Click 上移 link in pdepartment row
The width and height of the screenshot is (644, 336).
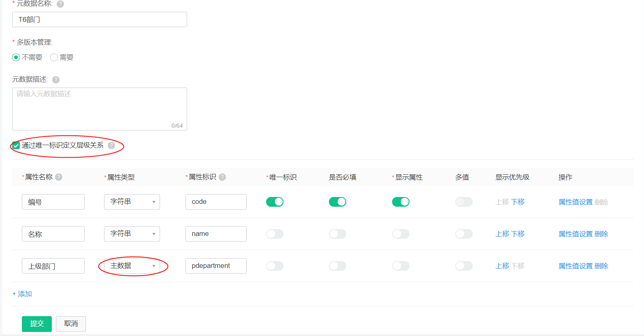tap(502, 266)
